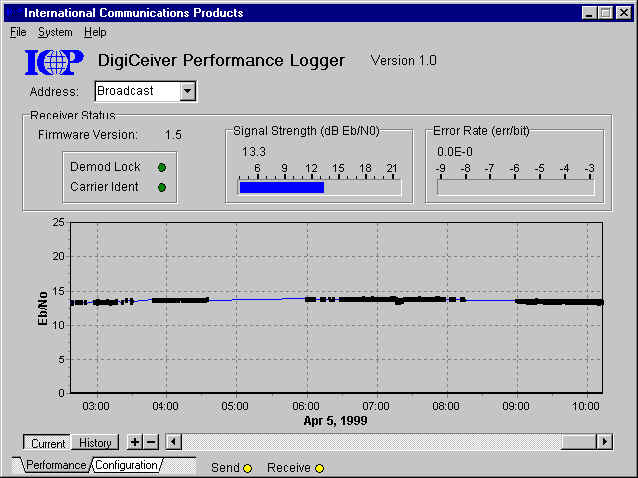The width and height of the screenshot is (638, 478).
Task: Click the 25 value on Eb/No axis
Action: 59,222
